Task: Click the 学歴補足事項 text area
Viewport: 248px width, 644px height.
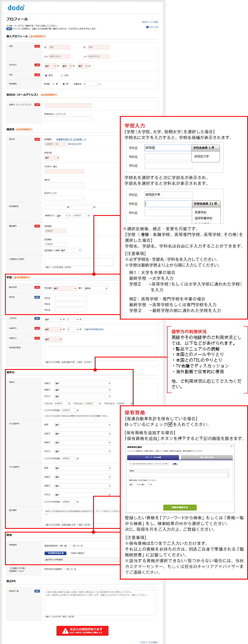Action: 100,353
